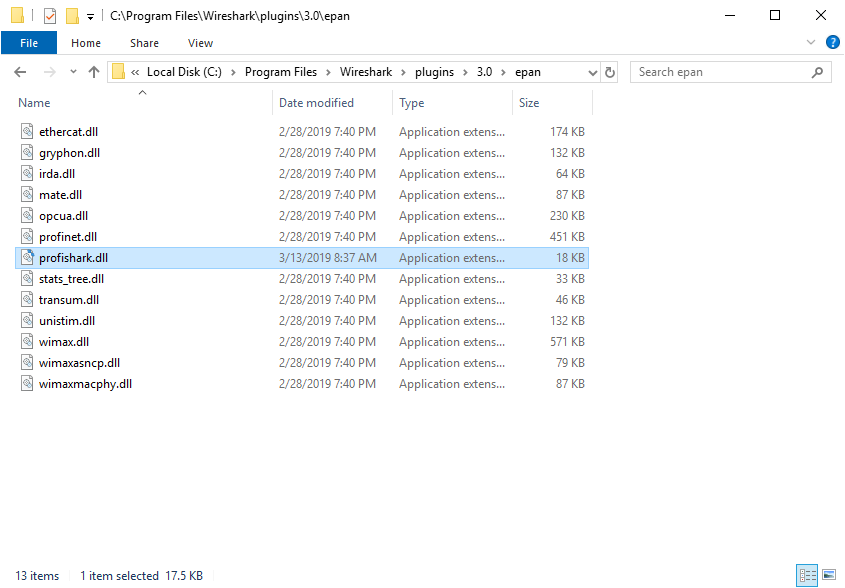Open the File menu
The image size is (845, 588).
(29, 43)
